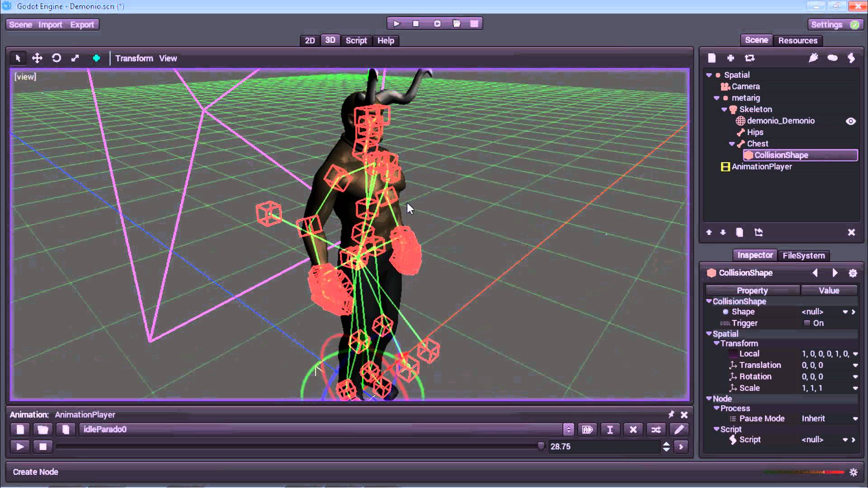Open the Transform menu
The width and height of the screenshot is (868, 488).
(x=134, y=58)
